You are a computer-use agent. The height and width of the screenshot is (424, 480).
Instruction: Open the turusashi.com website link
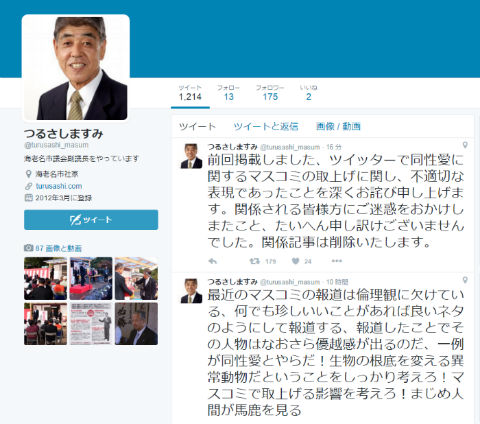click(x=59, y=186)
